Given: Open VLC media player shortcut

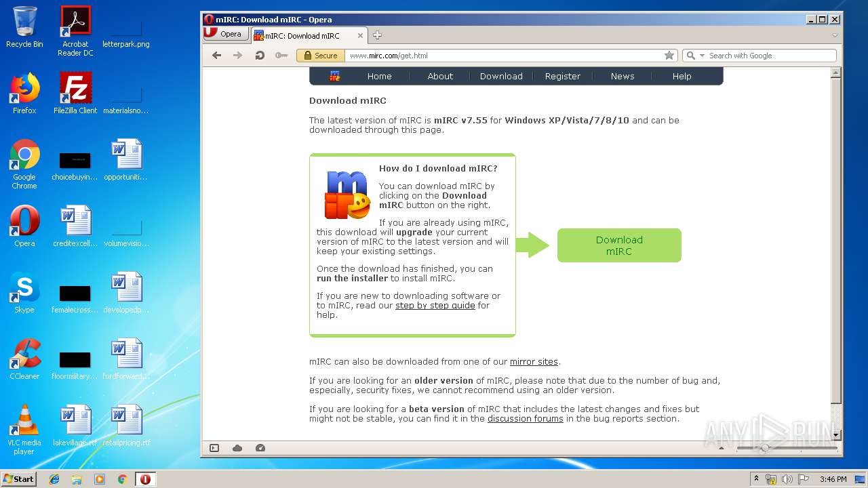Looking at the screenshot, I should point(24,430).
